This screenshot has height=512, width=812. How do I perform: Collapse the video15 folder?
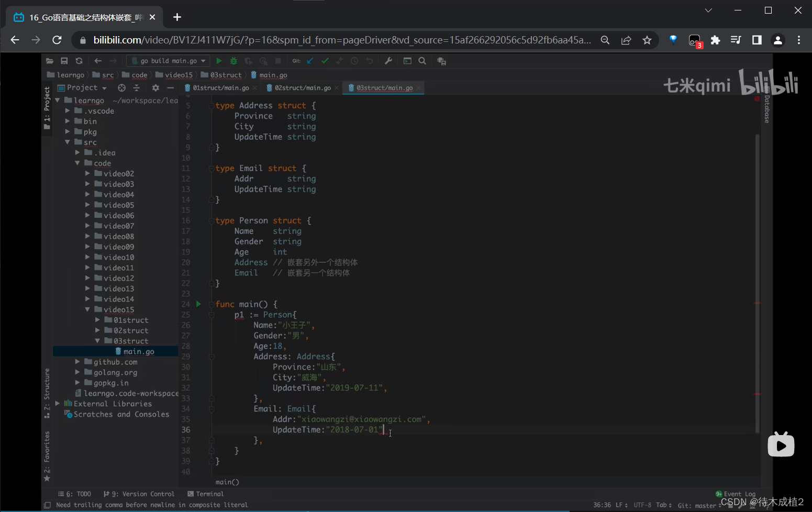pos(87,310)
